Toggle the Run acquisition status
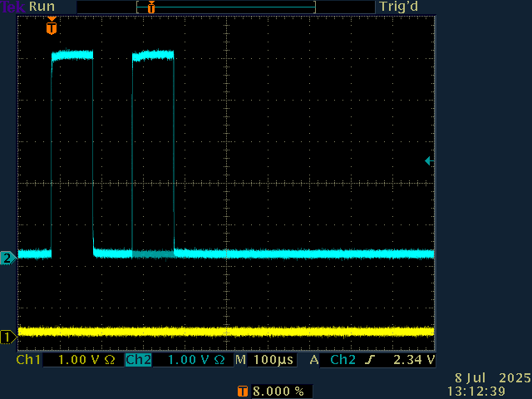Screen dimensions: 532x399 click(x=42, y=7)
